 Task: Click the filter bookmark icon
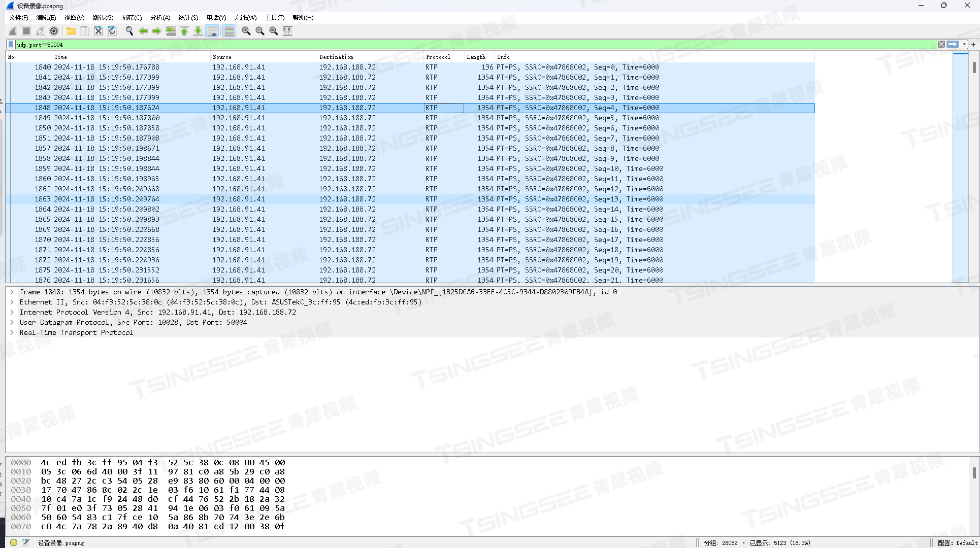(x=11, y=45)
